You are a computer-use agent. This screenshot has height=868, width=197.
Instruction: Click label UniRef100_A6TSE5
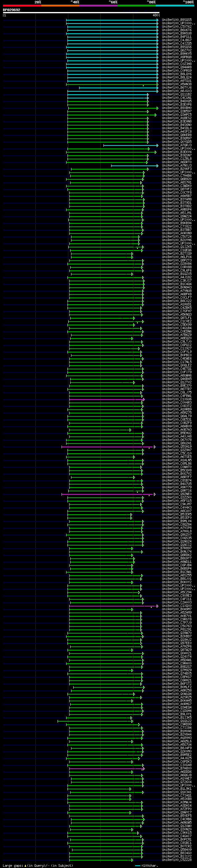click(x=177, y=457)
